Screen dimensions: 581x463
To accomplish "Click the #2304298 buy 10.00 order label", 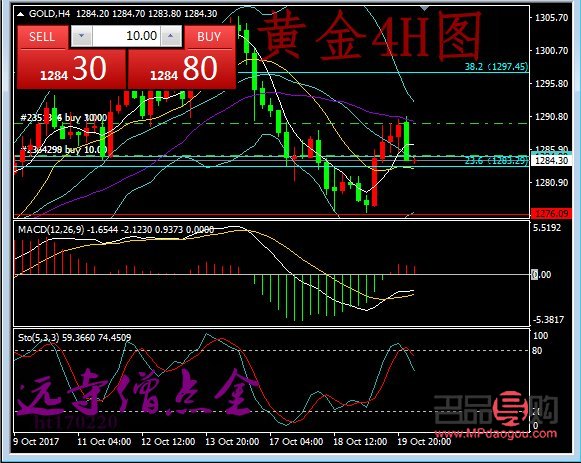I will click(64, 150).
